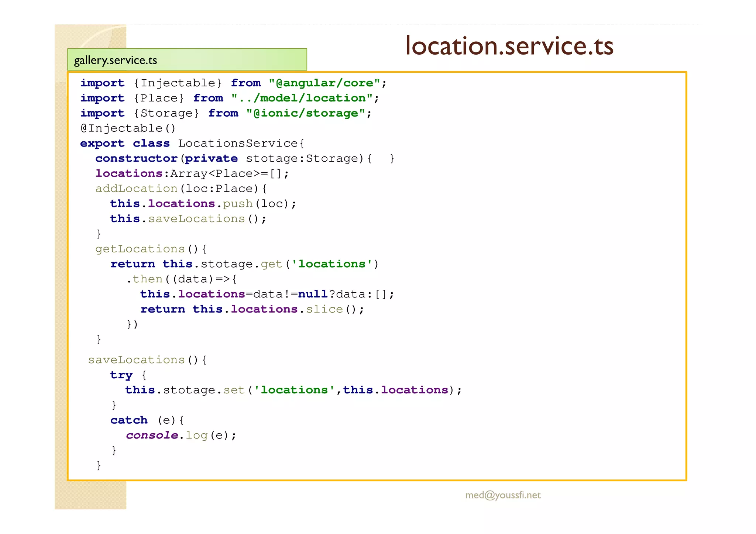Click the saveLocations method definition

147,360
